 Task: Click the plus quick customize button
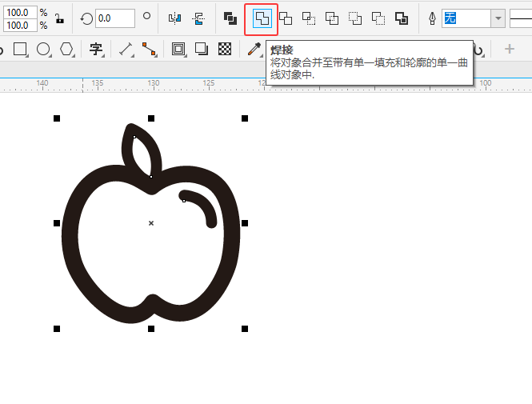[x=510, y=49]
